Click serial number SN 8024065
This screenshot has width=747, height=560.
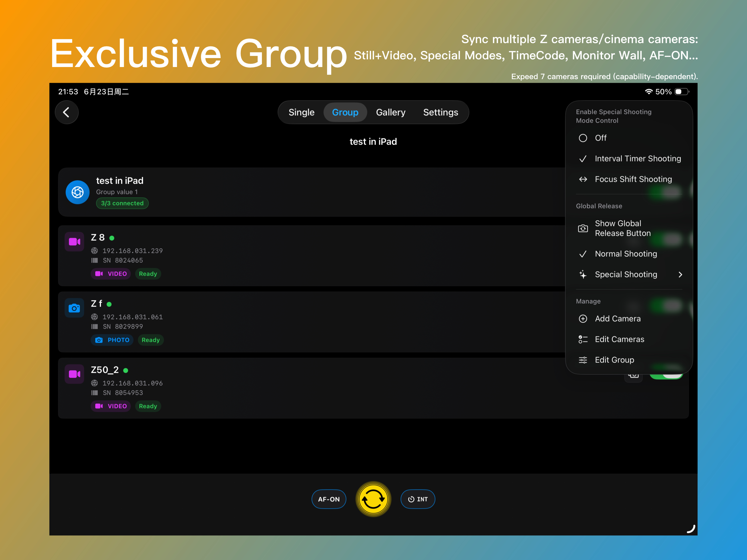click(x=123, y=260)
